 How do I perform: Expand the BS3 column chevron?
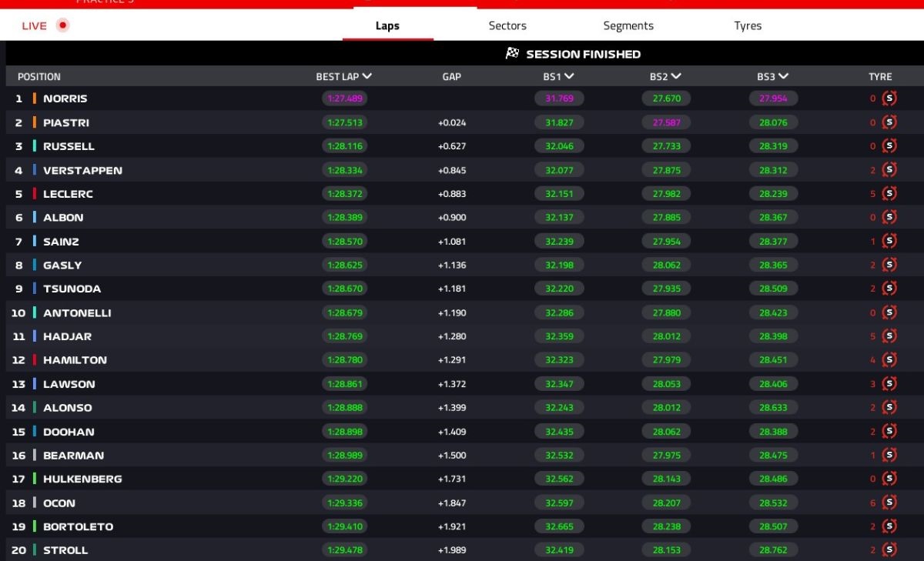[783, 76]
